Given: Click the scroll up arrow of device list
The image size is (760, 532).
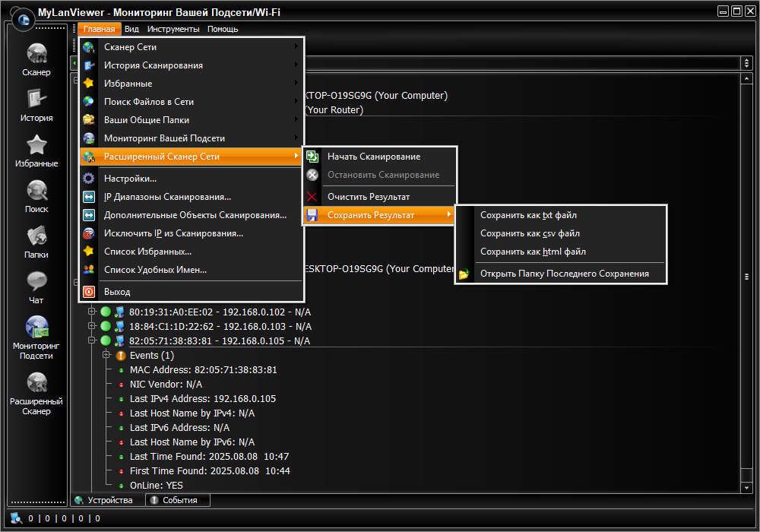Looking at the screenshot, I should [746, 78].
